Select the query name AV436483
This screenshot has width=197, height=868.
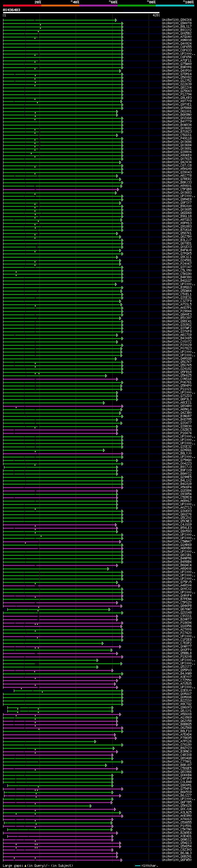point(11,10)
